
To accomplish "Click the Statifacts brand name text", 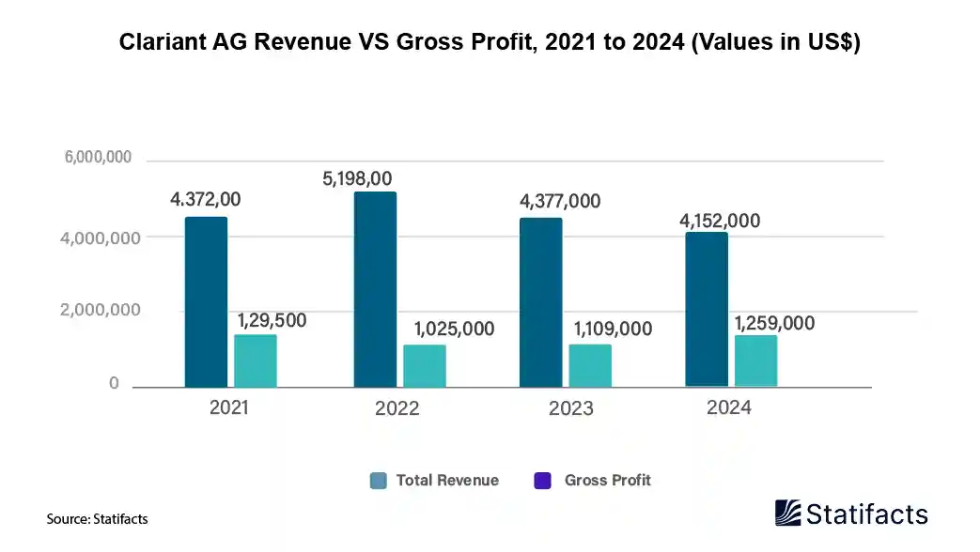I will click(x=867, y=514).
